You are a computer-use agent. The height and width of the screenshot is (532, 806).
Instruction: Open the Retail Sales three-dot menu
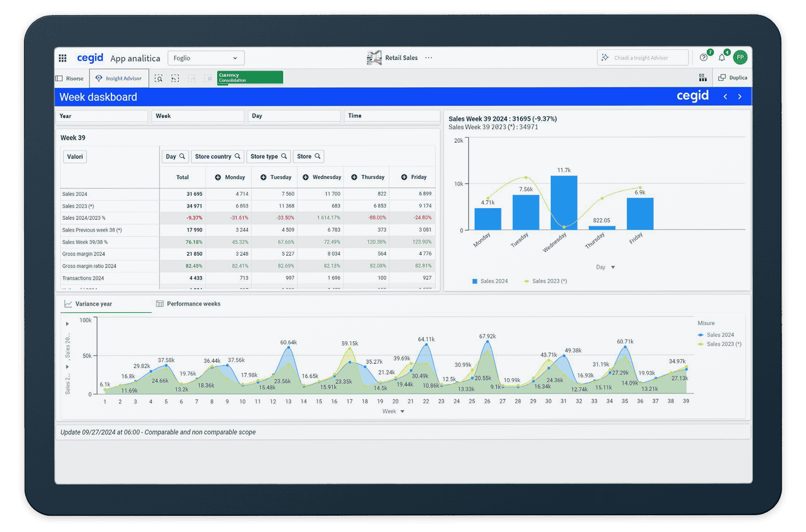[429, 58]
